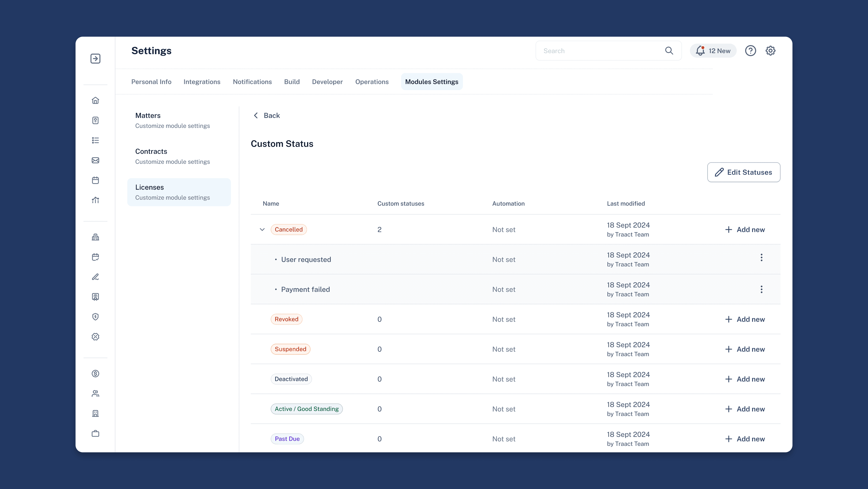Screen dimensions: 868x489
Task: Expand the sidebar with the arrow icon
Action: [x=95, y=58]
